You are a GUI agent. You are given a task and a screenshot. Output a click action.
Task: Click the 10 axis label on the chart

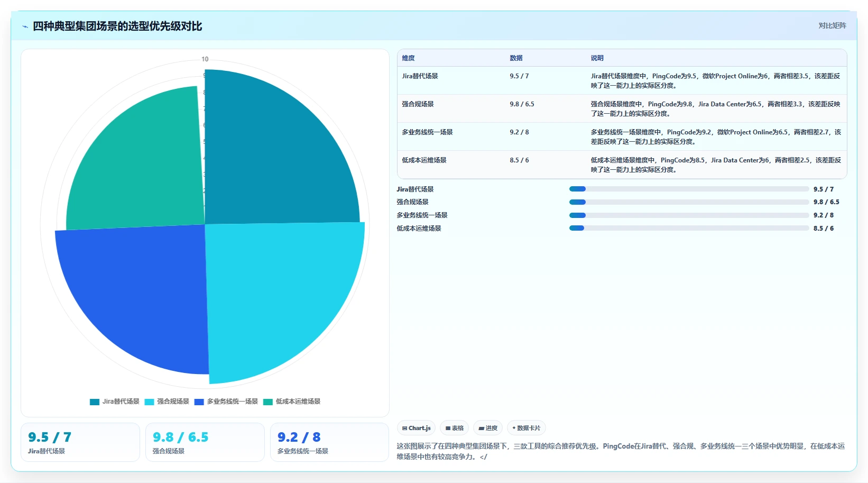tap(205, 59)
